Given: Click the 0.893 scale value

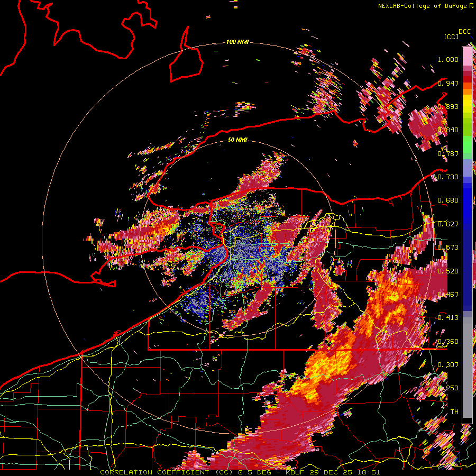Looking at the screenshot, I should [x=448, y=106].
